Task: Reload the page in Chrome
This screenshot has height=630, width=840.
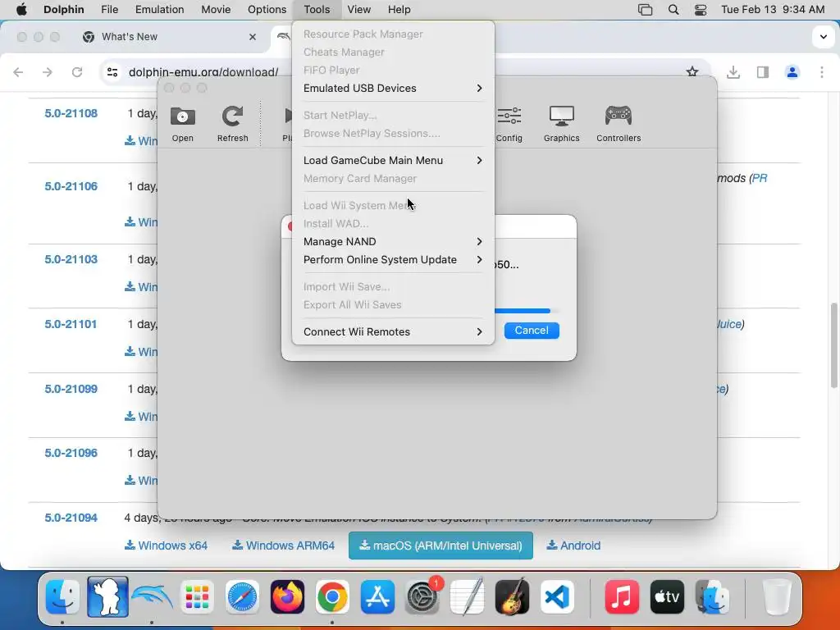Action: 76,72
